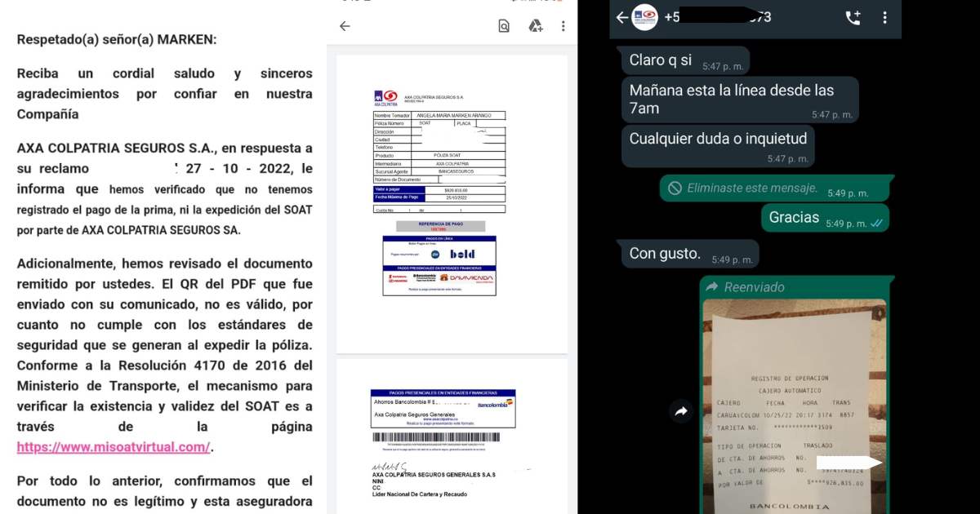Image resolution: width=980 pixels, height=514 pixels.
Task: Open the misoatvirtual.com link
Action: (x=114, y=447)
